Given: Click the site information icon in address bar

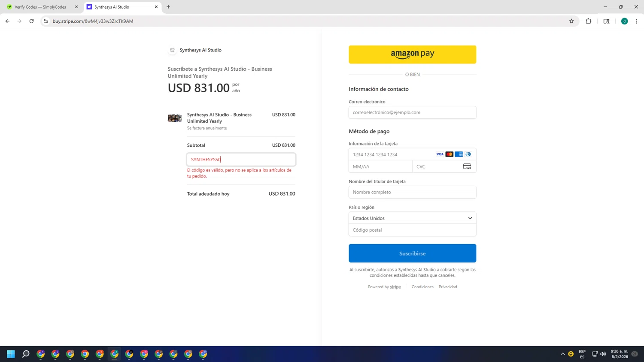Looking at the screenshot, I should click(46, 21).
